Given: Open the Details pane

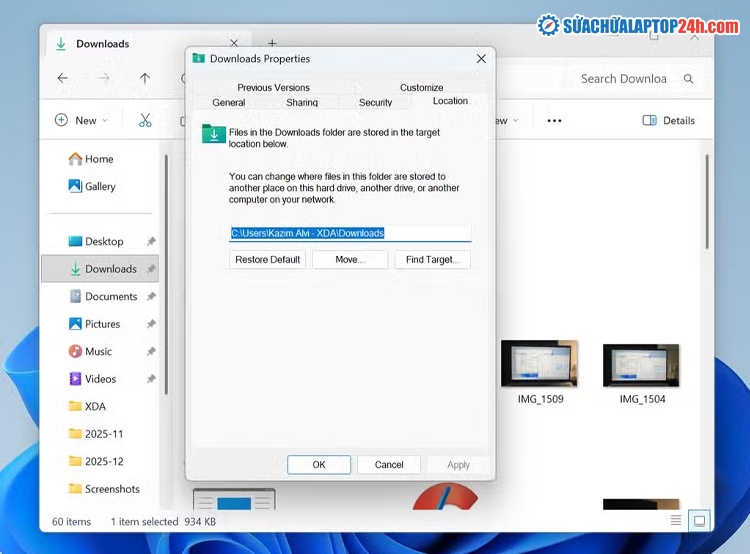Looking at the screenshot, I should [668, 120].
